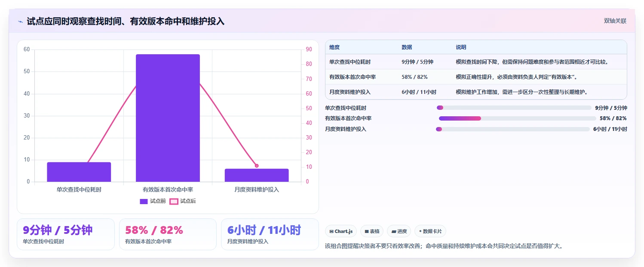Click the 数据 table column header
This screenshot has width=644, height=267.
407,47
